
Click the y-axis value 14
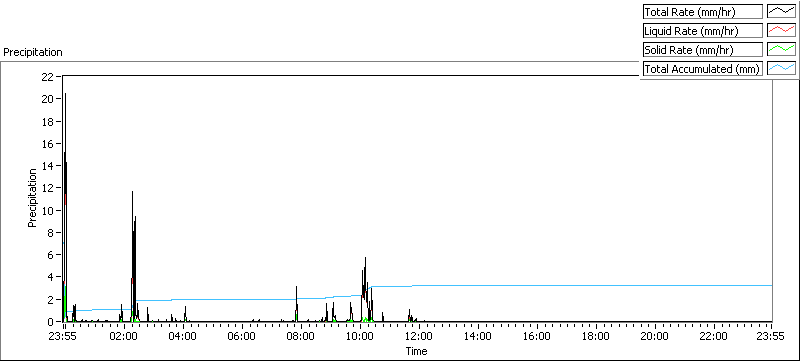click(x=48, y=166)
